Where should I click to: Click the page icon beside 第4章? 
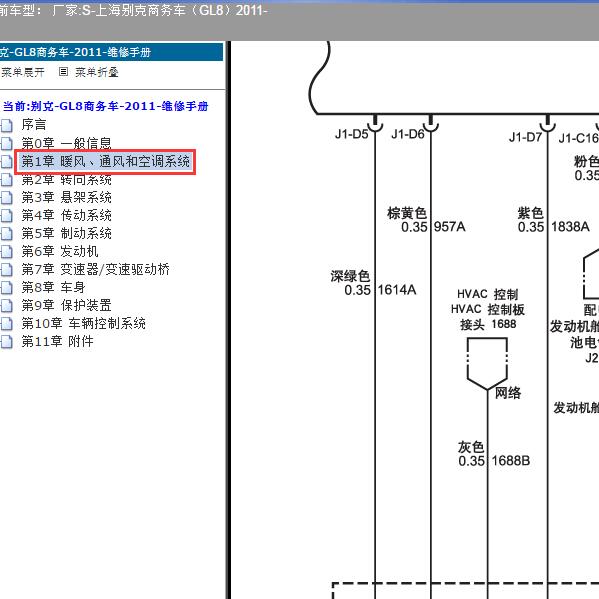click(x=6, y=215)
